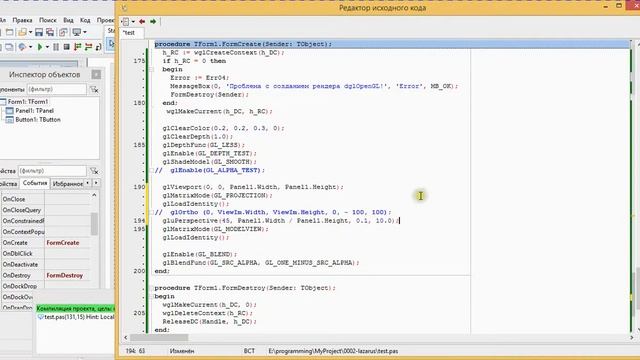Open the Правка menu
The width and height of the screenshot is (640, 360).
tap(22, 20)
